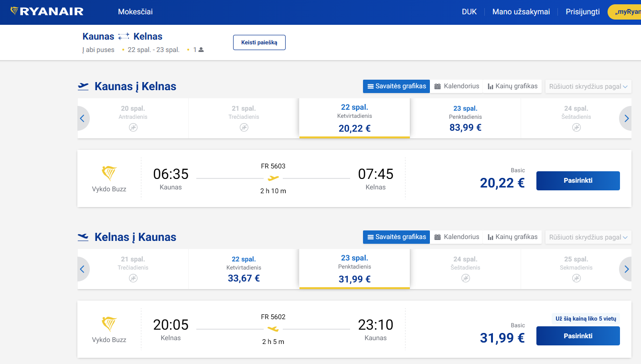The image size is (641, 364).
Task: Click the outbound 24 spal. Šeštadienis cell
Action: tap(576, 118)
